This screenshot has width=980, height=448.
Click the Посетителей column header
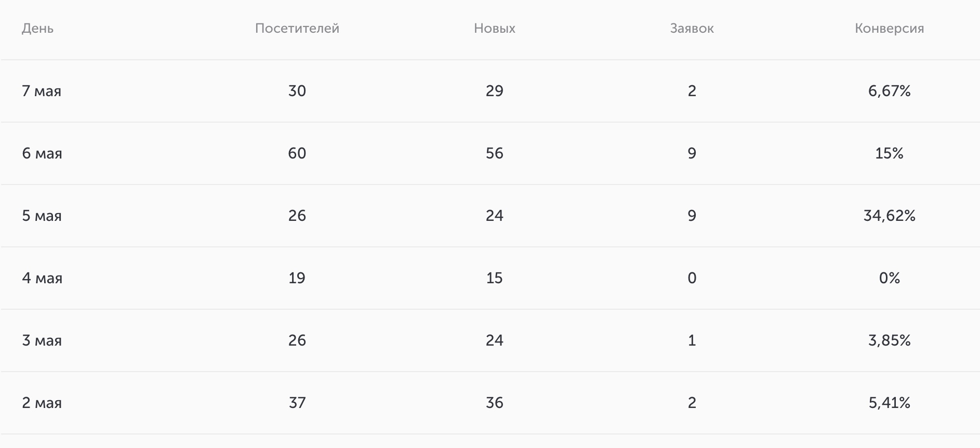[297, 29]
